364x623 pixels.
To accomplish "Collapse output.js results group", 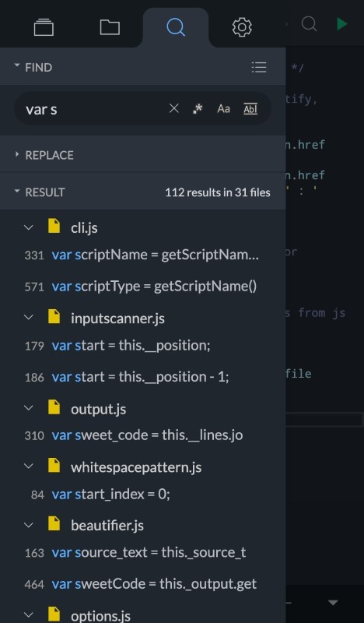I will pos(29,408).
